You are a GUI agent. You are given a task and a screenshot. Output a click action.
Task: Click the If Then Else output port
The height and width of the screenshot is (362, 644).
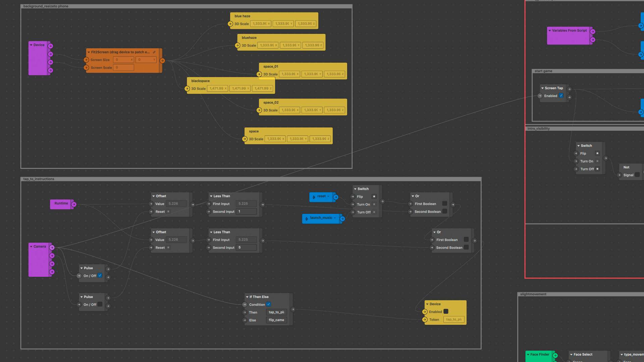pyautogui.click(x=293, y=309)
